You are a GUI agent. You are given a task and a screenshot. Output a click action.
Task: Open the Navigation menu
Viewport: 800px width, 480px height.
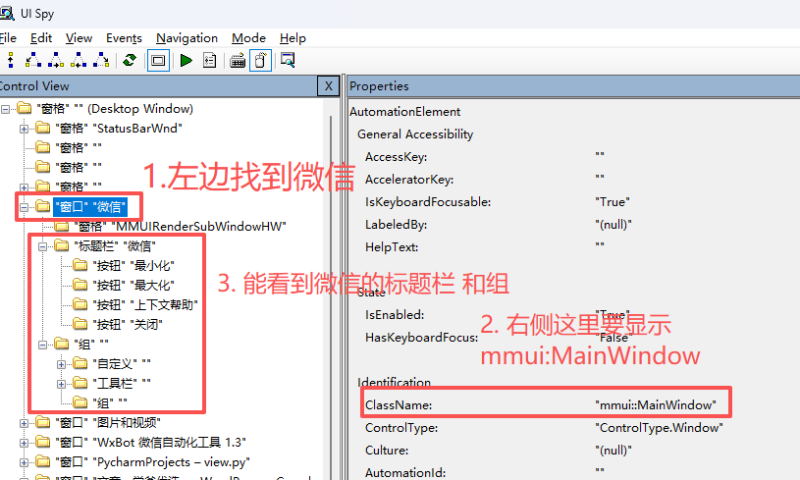point(187,38)
